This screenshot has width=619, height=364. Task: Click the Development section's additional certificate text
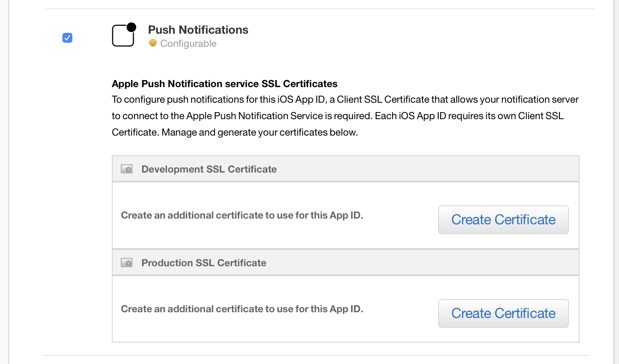click(x=242, y=215)
